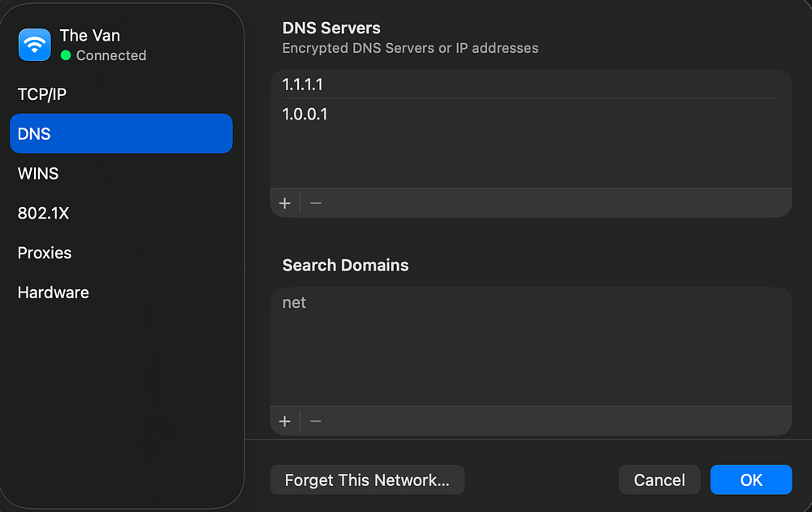Select the "net" search domain entry
Viewport: 812px width, 512px height.
click(294, 302)
